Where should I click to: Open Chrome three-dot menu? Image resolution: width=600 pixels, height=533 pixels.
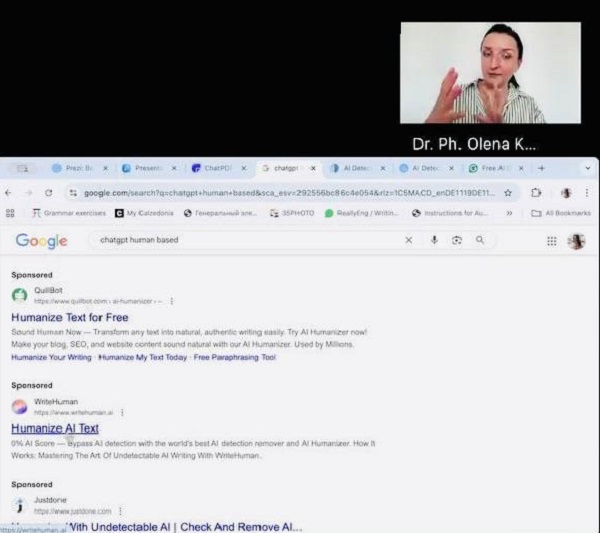pos(587,193)
